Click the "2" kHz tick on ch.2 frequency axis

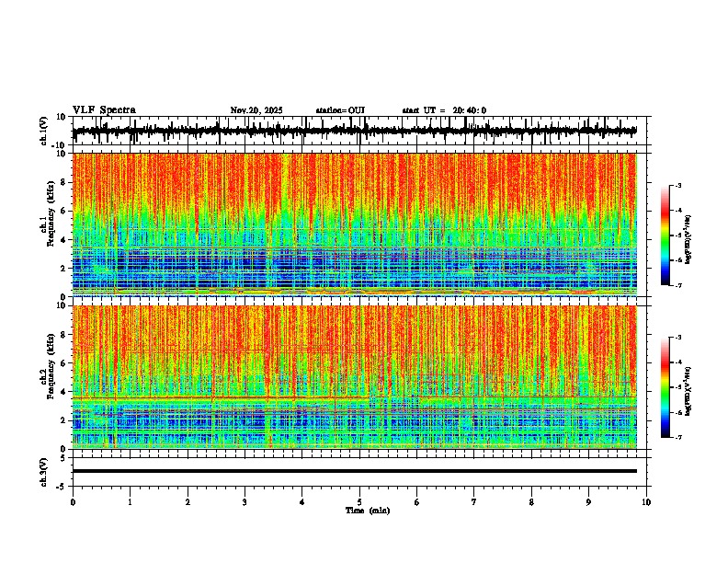64,420
